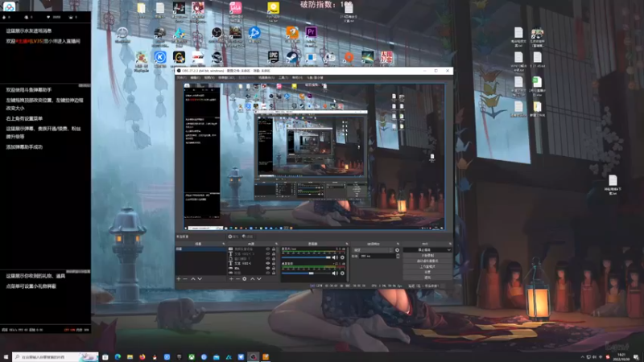This screenshot has height=362, width=644.
Task: Click Start Recording button in Controls
Action: coord(427,255)
